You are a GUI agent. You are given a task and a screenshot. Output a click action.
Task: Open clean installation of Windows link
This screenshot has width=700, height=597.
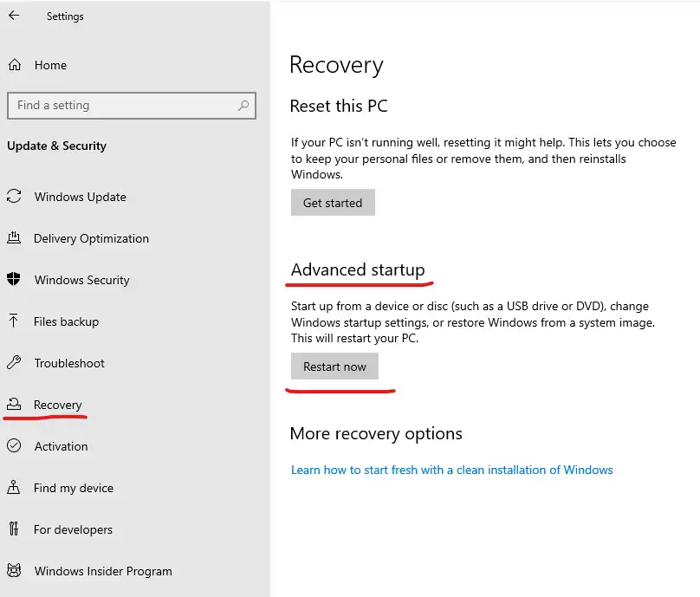[x=451, y=470]
